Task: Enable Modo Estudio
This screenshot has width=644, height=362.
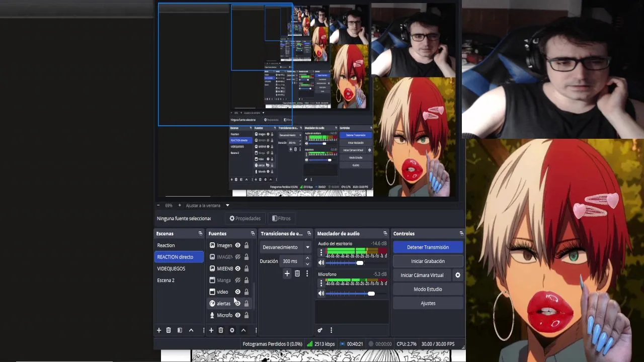Action: coord(428,289)
